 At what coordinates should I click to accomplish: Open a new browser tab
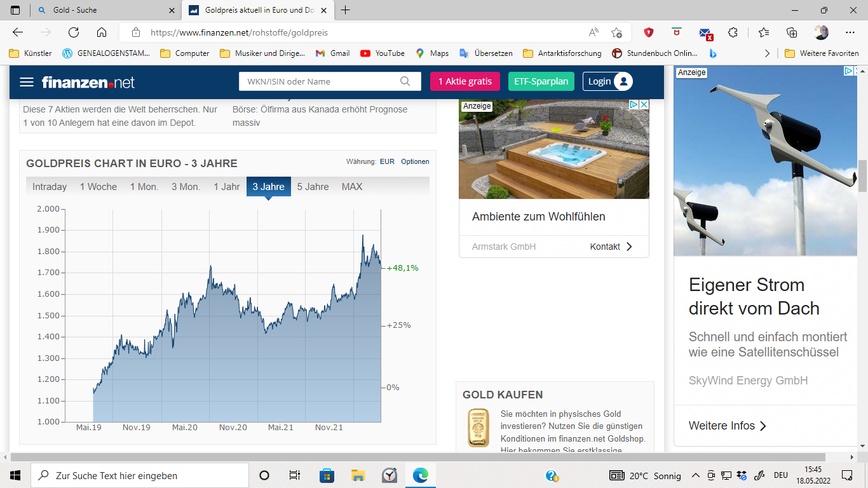point(346,10)
